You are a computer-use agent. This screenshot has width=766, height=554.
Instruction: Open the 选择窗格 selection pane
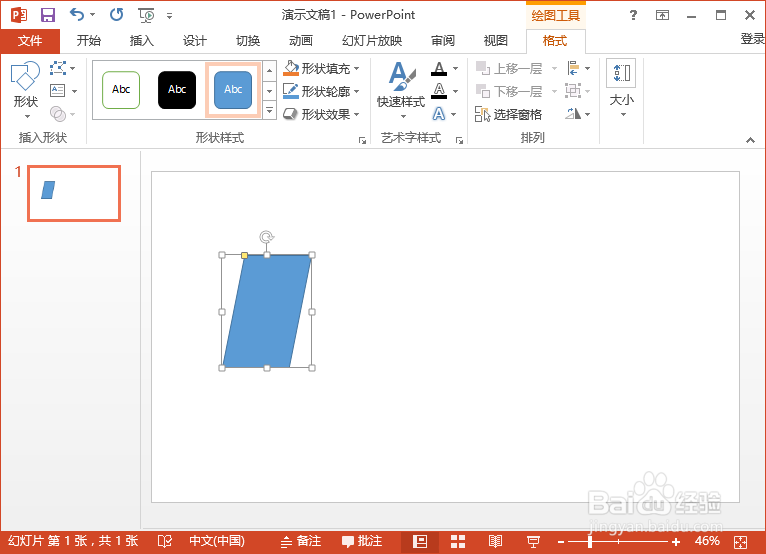coord(509,114)
